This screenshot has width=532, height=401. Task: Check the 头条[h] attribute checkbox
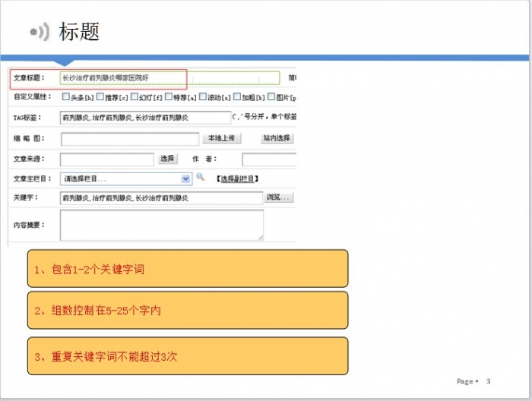[x=65, y=97]
